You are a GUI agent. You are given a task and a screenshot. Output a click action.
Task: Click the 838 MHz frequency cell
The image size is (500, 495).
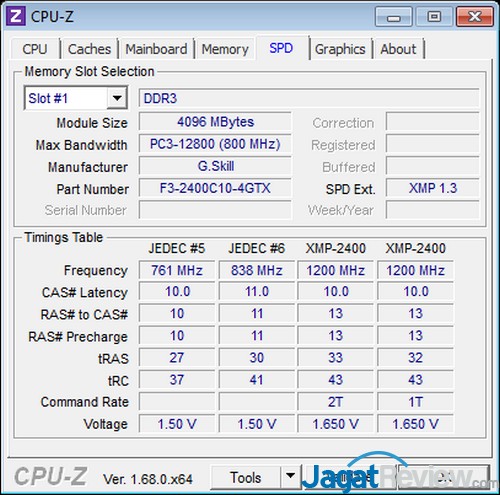257,270
